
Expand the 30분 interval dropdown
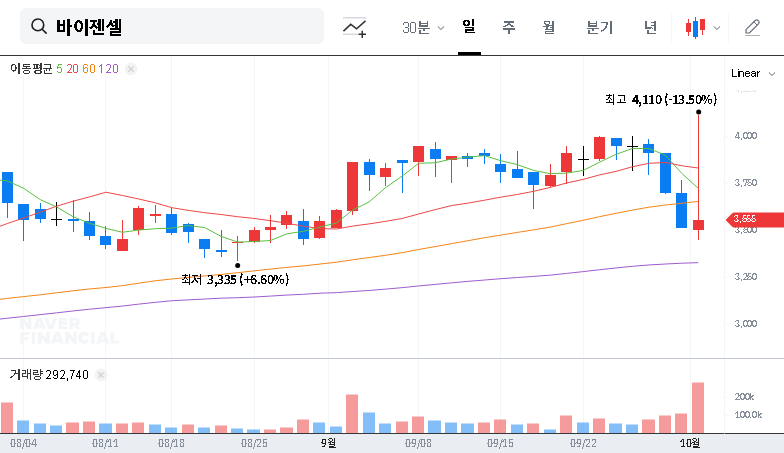pyautogui.click(x=423, y=27)
